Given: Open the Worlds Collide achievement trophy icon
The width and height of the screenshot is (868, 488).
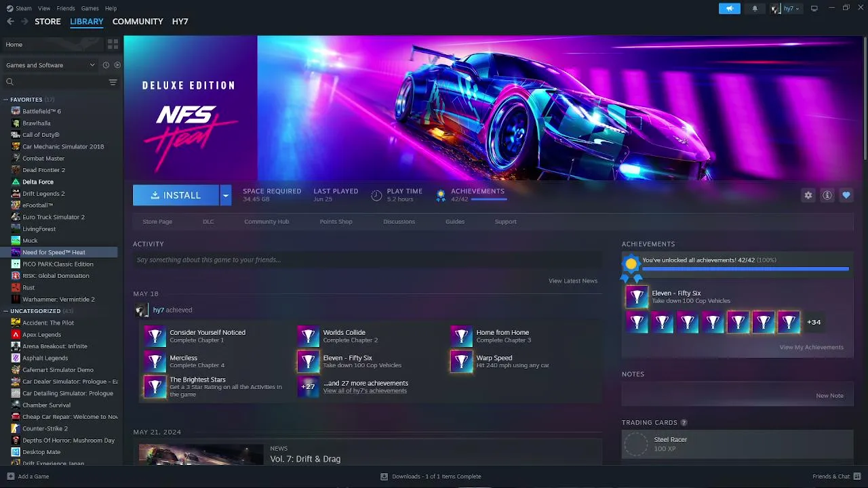Looking at the screenshot, I should 309,336.
